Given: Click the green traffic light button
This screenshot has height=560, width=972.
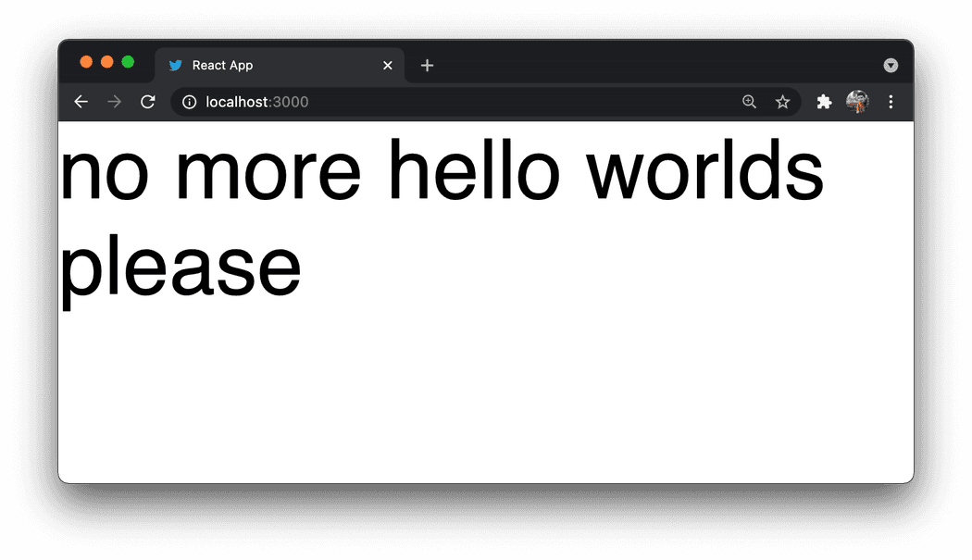Looking at the screenshot, I should tap(128, 61).
